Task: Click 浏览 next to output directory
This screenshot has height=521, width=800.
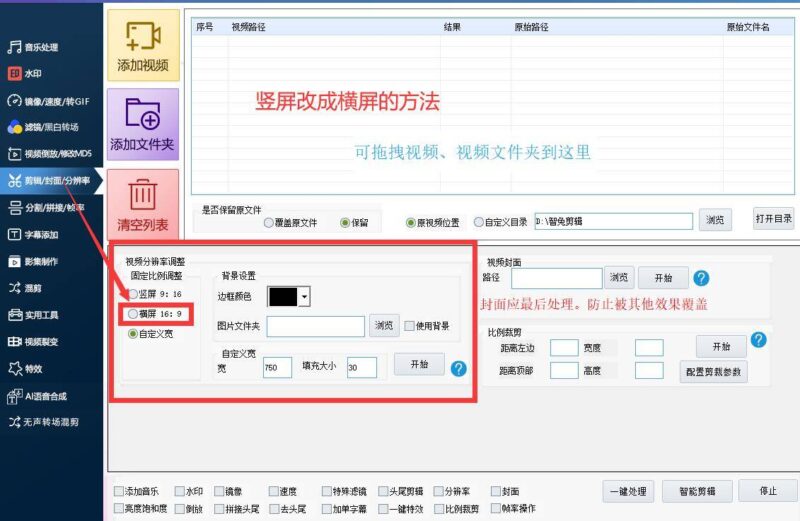Action: pos(715,220)
